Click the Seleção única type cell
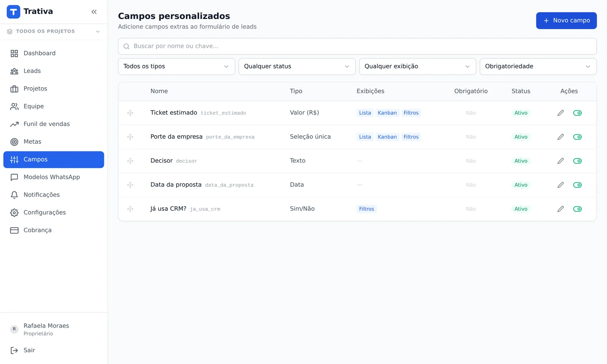This screenshot has width=607, height=364. [310, 137]
